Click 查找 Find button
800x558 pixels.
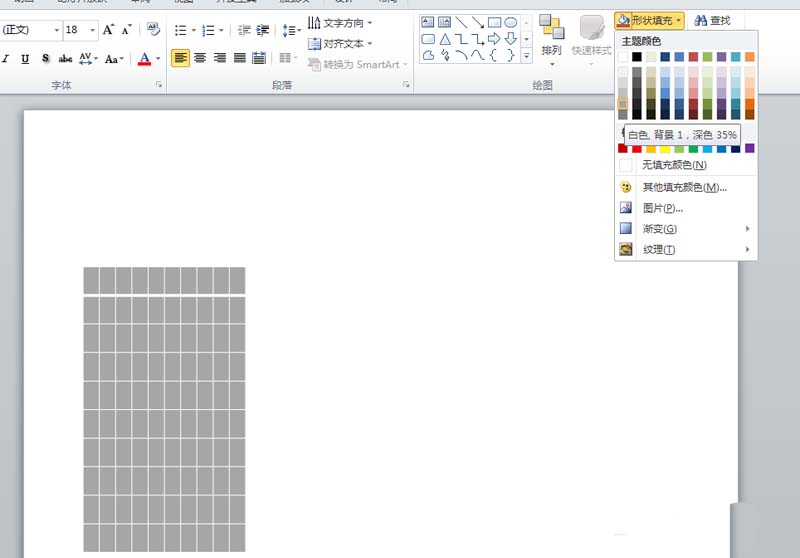713,20
